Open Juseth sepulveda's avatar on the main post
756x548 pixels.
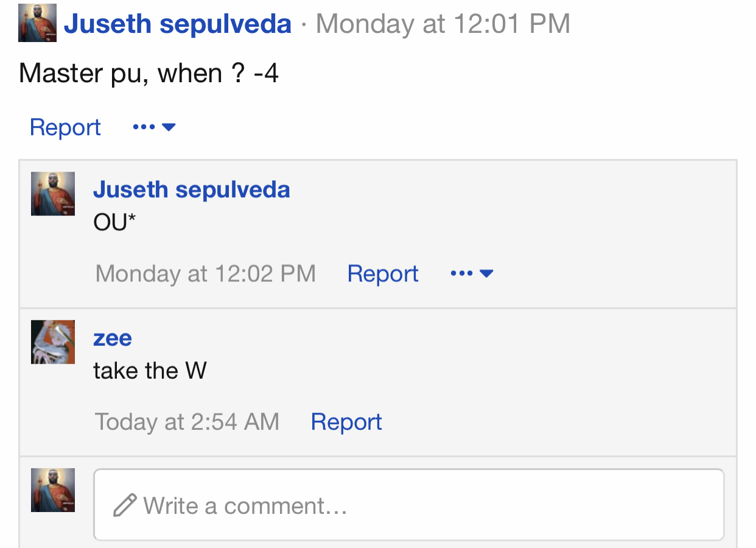pos(37,23)
